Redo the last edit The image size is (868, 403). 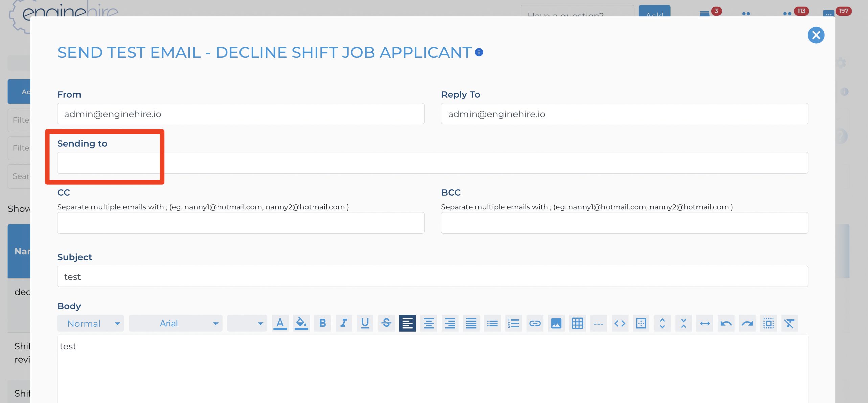[x=747, y=323]
